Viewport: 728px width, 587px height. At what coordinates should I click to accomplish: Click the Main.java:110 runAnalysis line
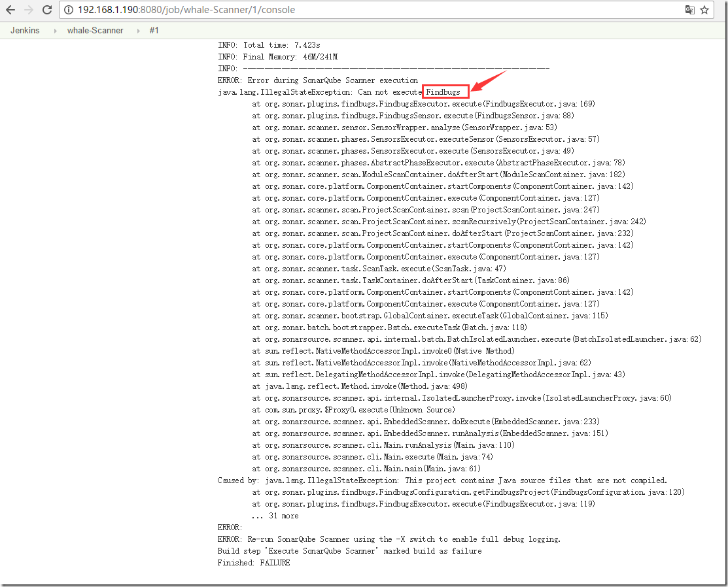click(x=383, y=445)
